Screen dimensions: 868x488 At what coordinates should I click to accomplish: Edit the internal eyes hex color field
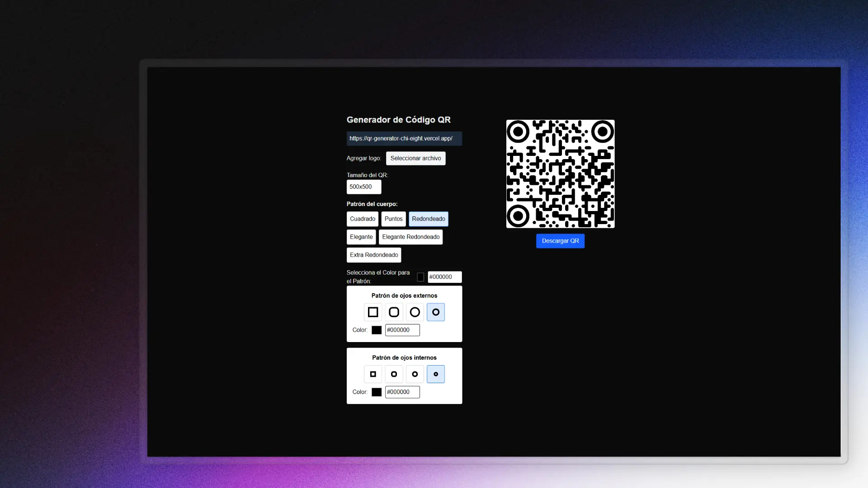[x=402, y=392]
